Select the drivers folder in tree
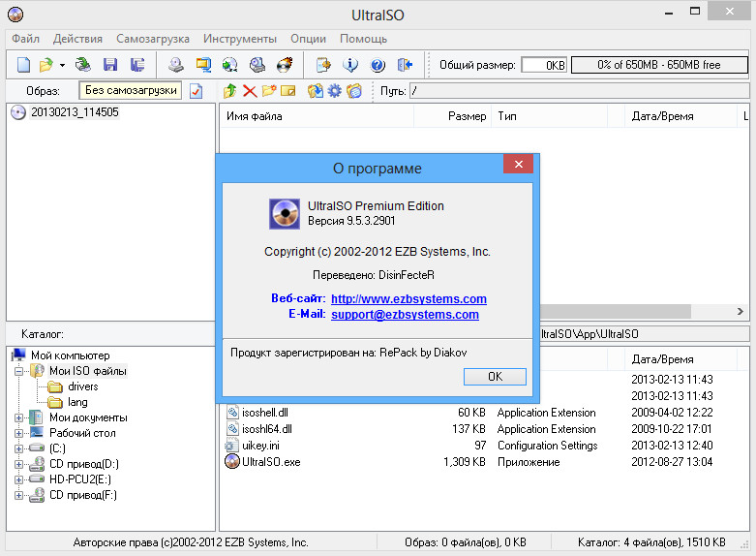The height and width of the screenshot is (556, 756). 82,386
